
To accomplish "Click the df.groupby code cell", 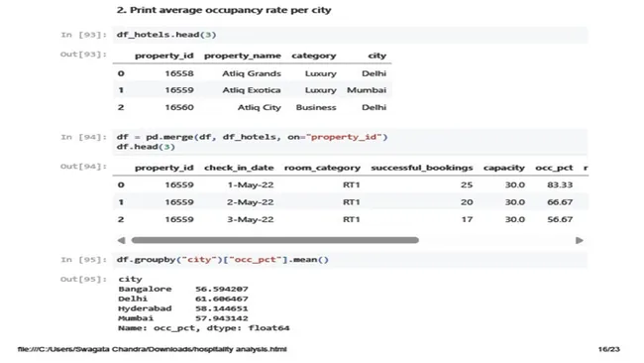I will [350, 260].
